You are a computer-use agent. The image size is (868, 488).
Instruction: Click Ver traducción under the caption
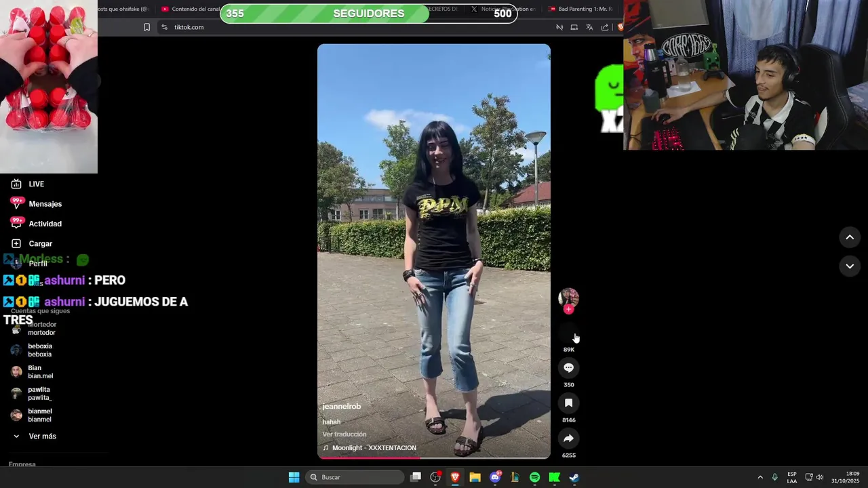(x=344, y=434)
